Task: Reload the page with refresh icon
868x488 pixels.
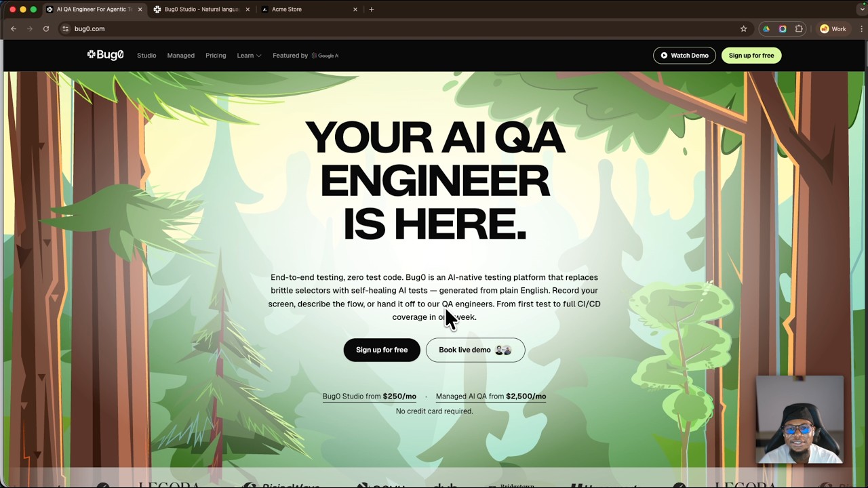Action: (45, 28)
